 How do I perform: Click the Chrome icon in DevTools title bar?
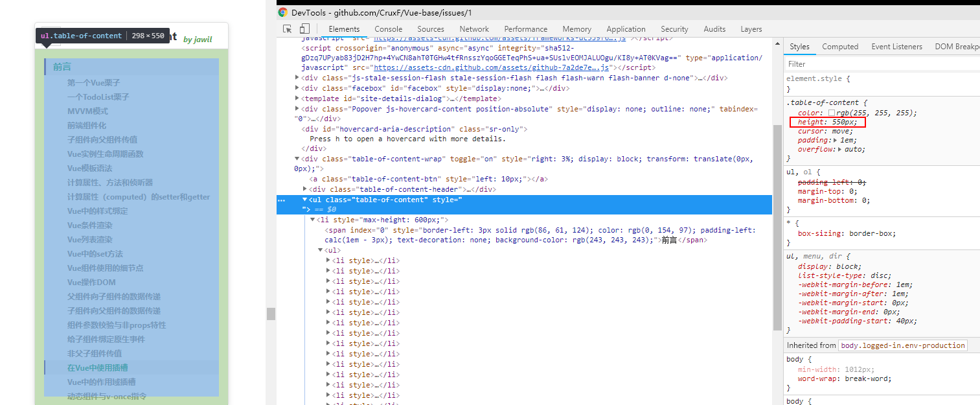click(x=282, y=12)
